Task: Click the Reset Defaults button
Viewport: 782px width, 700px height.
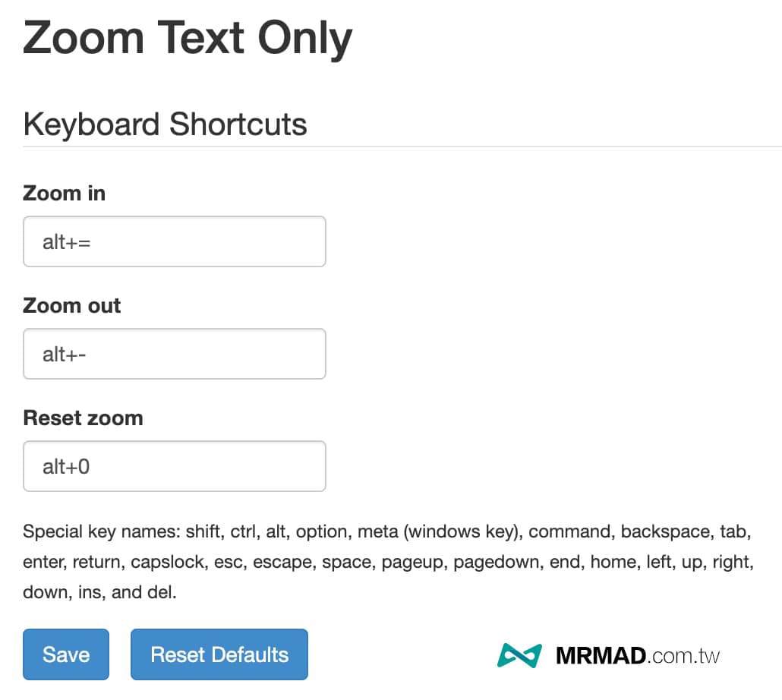Action: (x=219, y=654)
